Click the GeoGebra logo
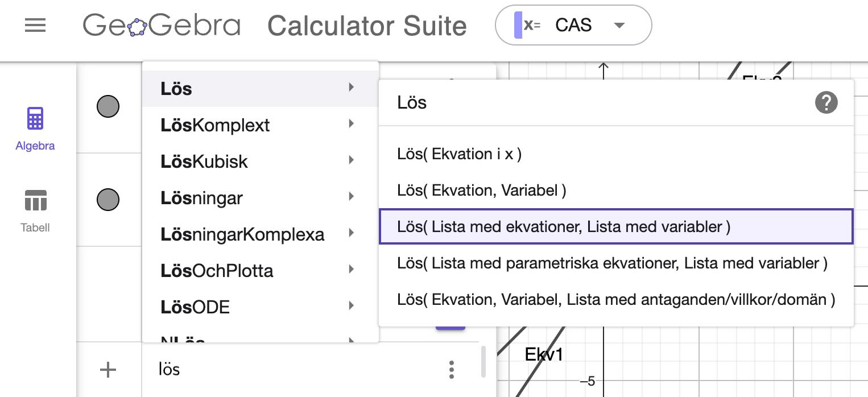This screenshot has height=397, width=868. [161, 25]
